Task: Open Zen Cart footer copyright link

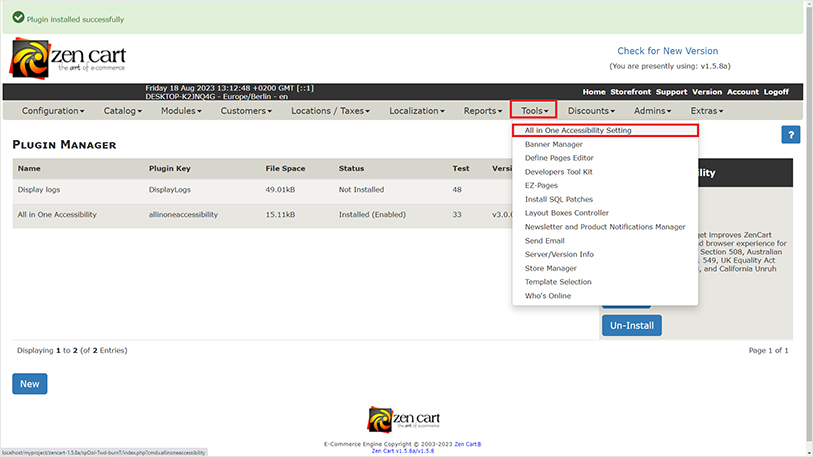Action: tap(468, 444)
